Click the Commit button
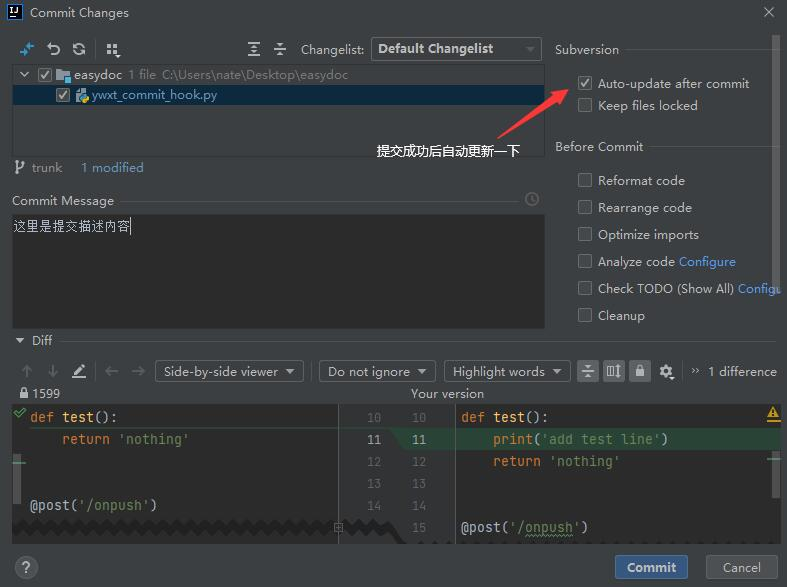787x587 pixels. pyautogui.click(x=651, y=567)
